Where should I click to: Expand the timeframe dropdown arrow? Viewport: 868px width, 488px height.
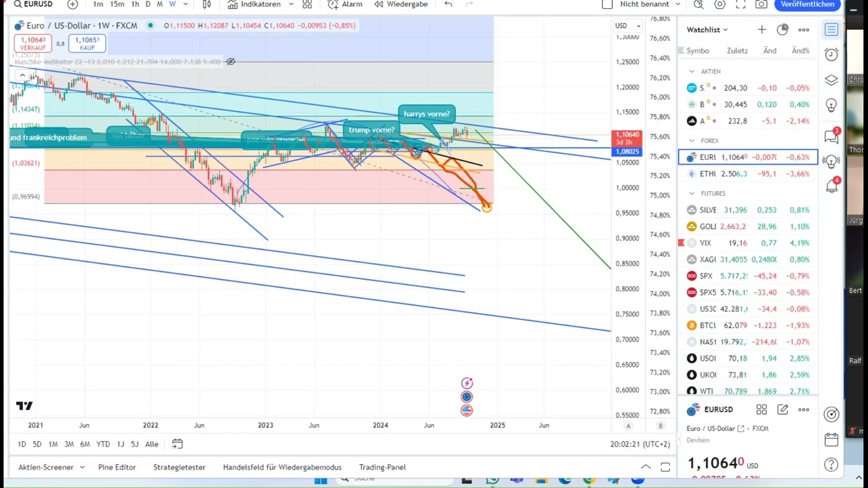pos(185,4)
